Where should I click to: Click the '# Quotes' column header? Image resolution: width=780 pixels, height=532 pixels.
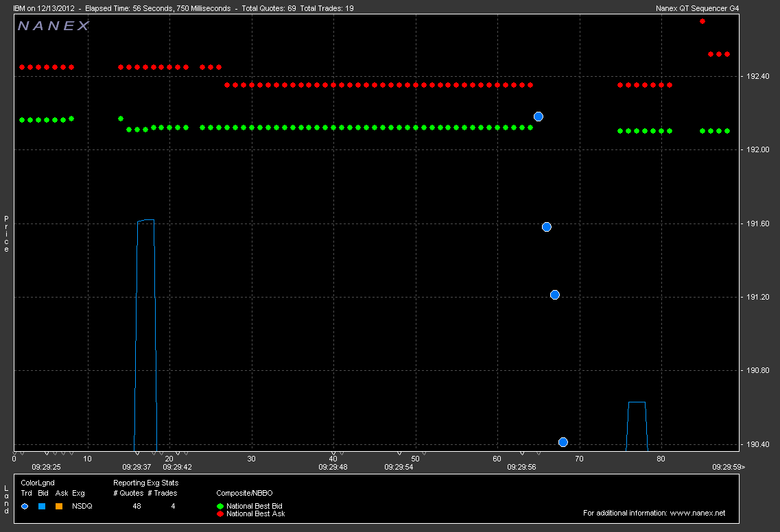(128, 493)
